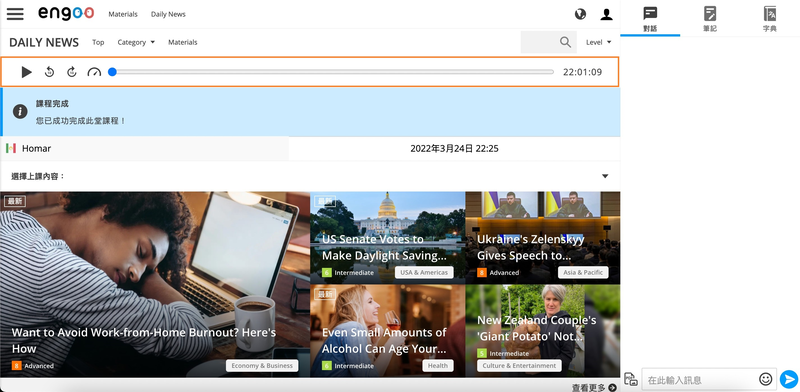Screen dimensions: 800x392
Task: Click the level 8 Advanced badge on Burnout article
Action: [x=33, y=365]
